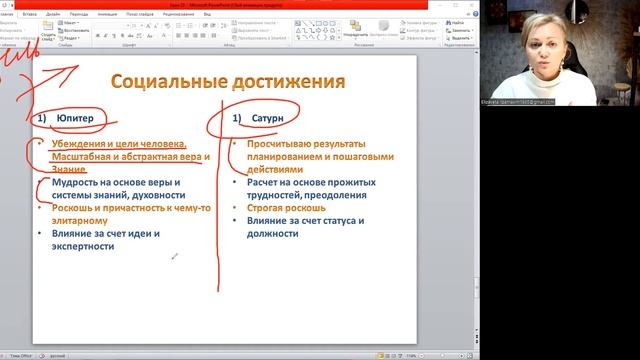This screenshot has height=360, width=640.
Task: Toggle text Shadow effect
Action: (x=122, y=36)
